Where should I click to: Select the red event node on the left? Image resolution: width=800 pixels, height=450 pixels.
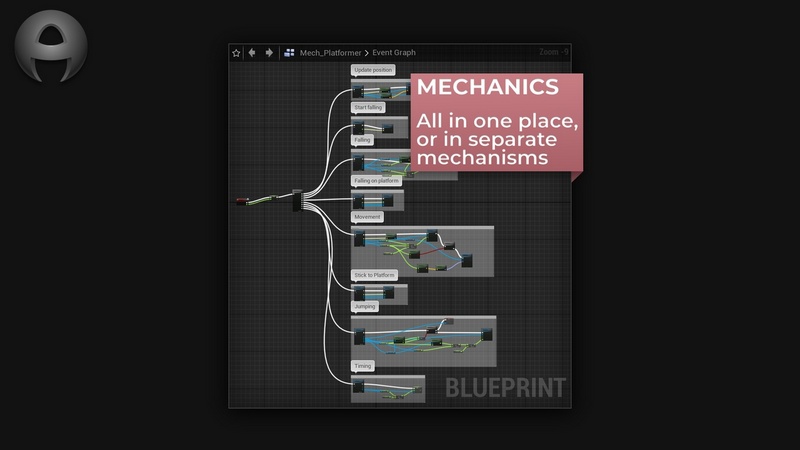pyautogui.click(x=241, y=201)
